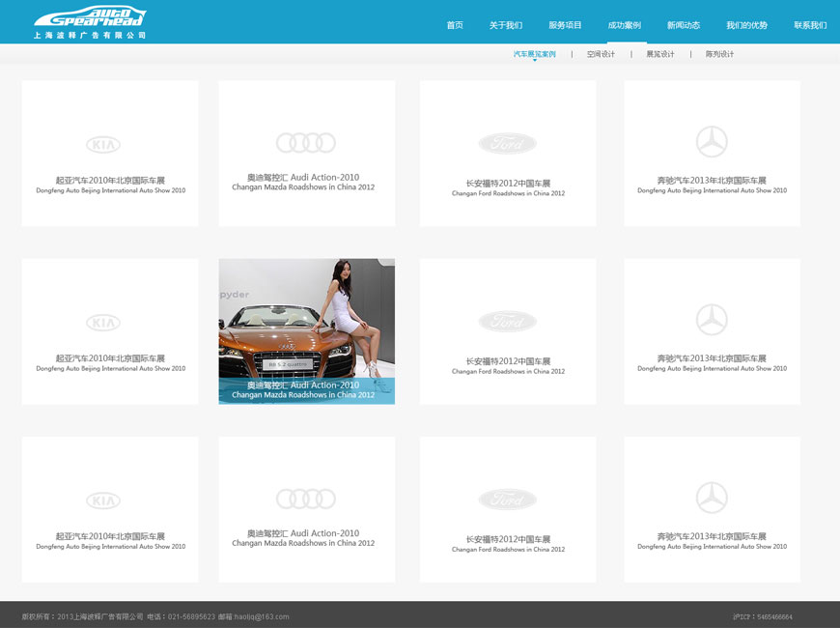Screen dimensions: 840x628
Task: Click the Audi rings logo in the top row
Action: point(306,143)
